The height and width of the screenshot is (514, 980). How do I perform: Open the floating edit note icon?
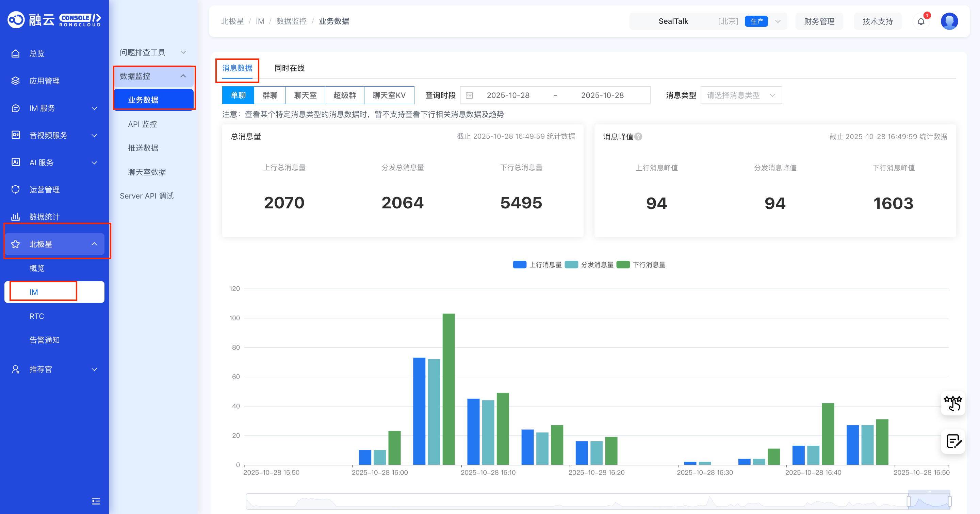click(953, 441)
